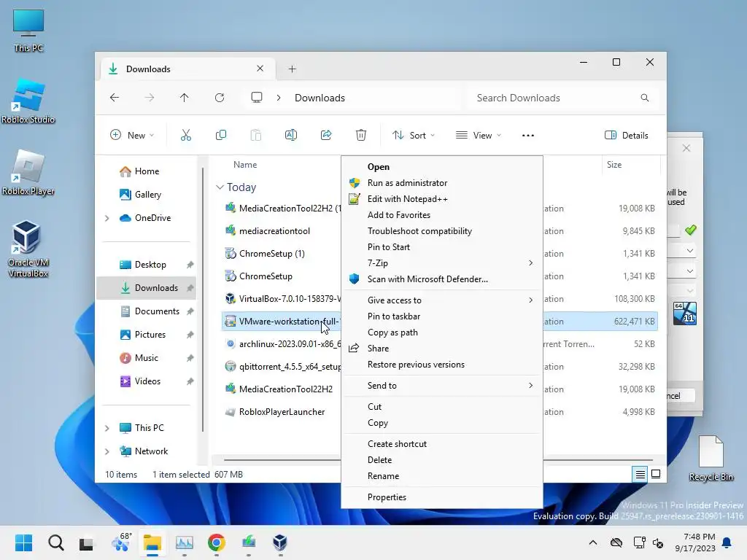Open the weather widget showing 68°
Screen dimensions: 747x560
pyautogui.click(x=120, y=542)
